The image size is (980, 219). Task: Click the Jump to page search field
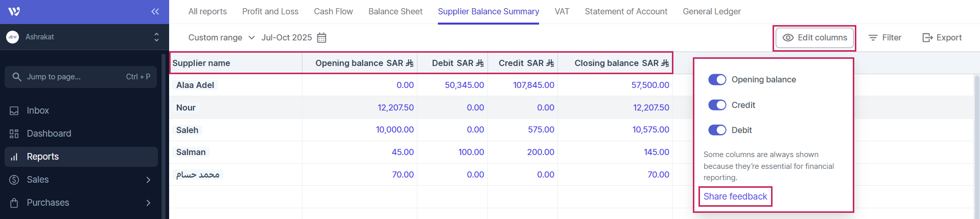pyautogui.click(x=81, y=77)
